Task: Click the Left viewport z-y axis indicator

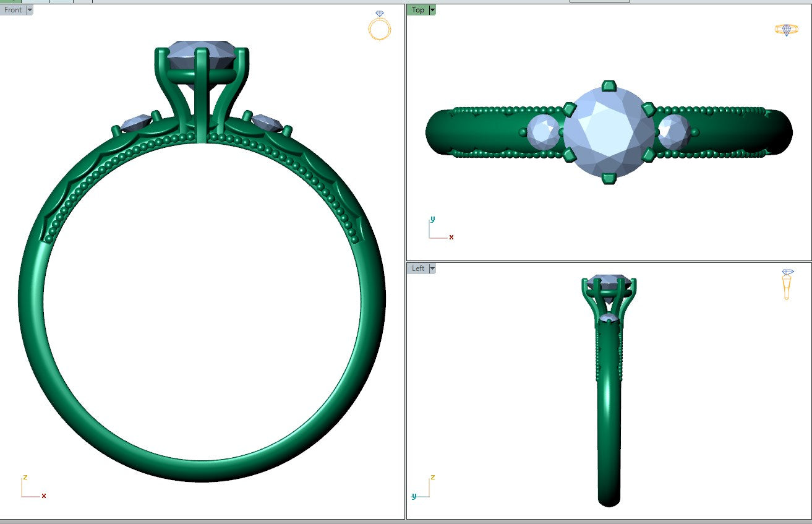Action: pos(423,487)
